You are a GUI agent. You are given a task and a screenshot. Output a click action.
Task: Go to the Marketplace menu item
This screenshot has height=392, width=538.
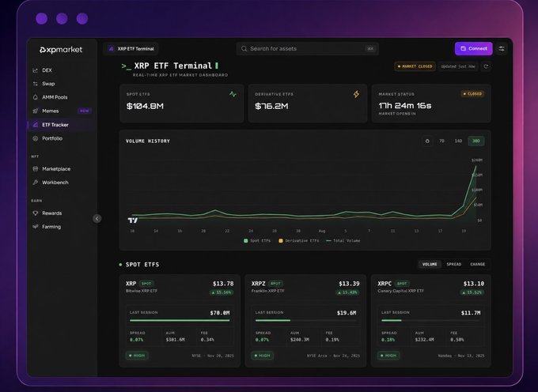click(56, 169)
